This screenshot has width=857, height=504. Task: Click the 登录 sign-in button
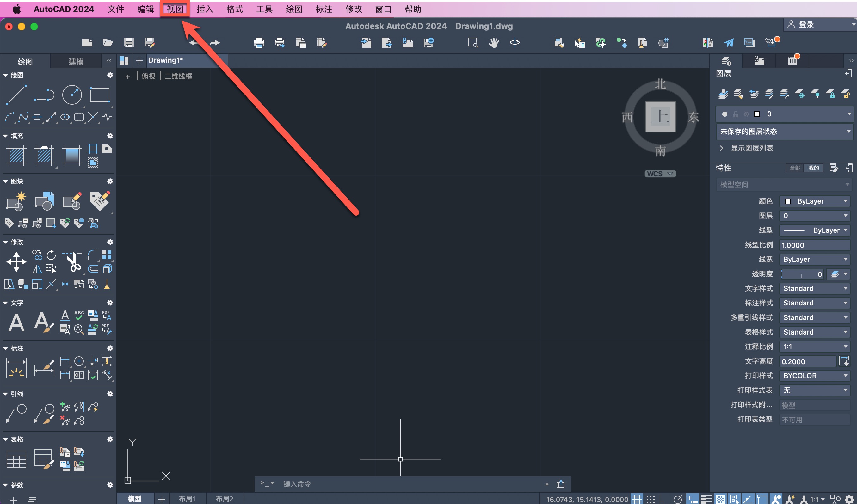click(x=806, y=24)
